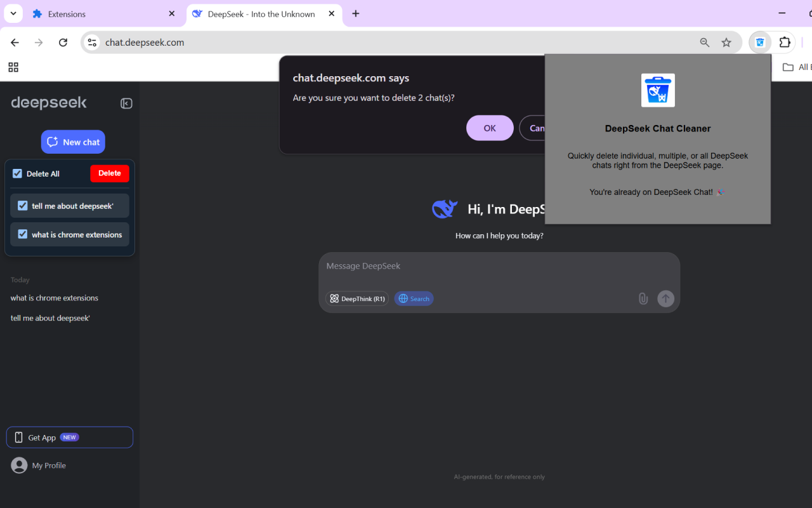The image size is (812, 508).
Task: Toggle the DeepThink (R1) mode
Action: [x=357, y=298]
